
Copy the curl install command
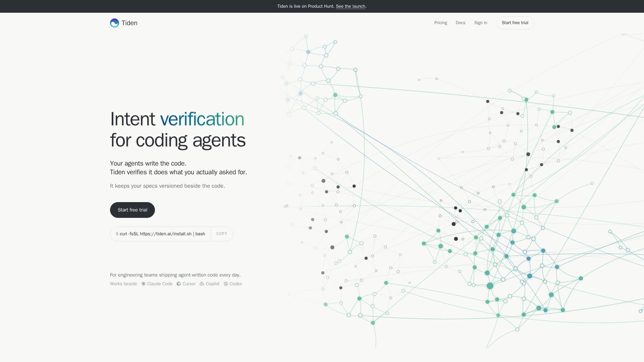pyautogui.click(x=222, y=234)
